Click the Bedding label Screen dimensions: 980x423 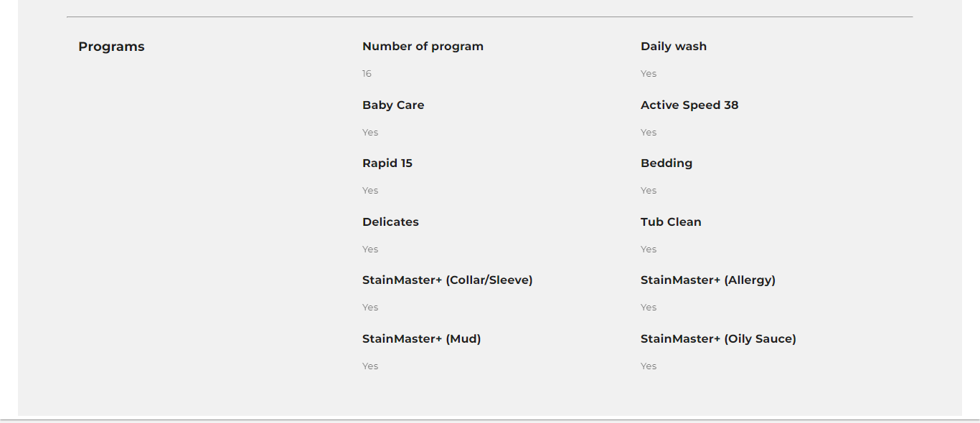pos(666,163)
